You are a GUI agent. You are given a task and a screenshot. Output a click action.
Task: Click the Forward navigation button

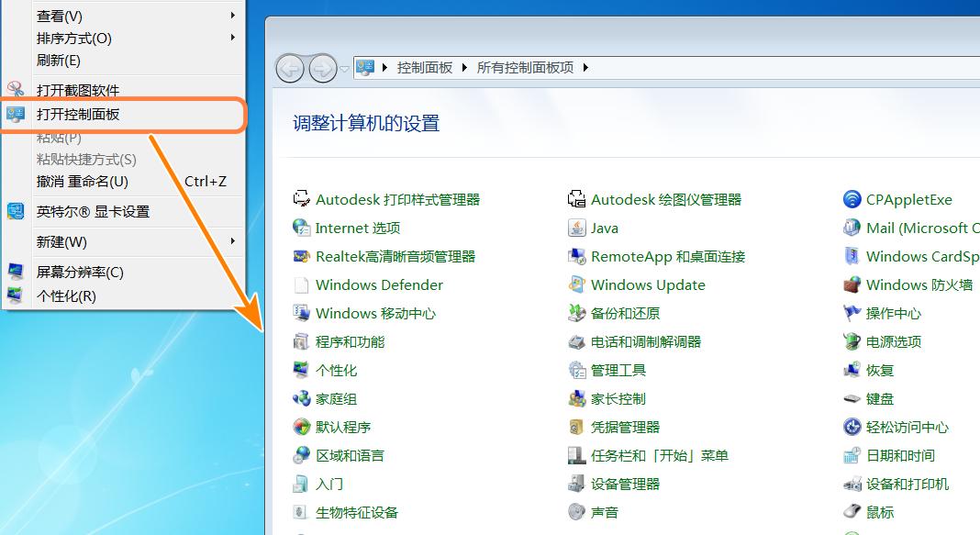coord(322,68)
